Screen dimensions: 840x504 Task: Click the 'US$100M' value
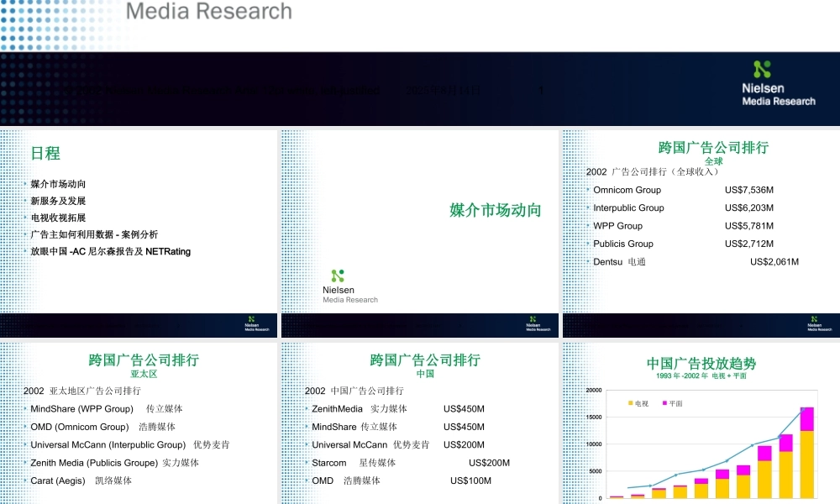click(x=470, y=480)
